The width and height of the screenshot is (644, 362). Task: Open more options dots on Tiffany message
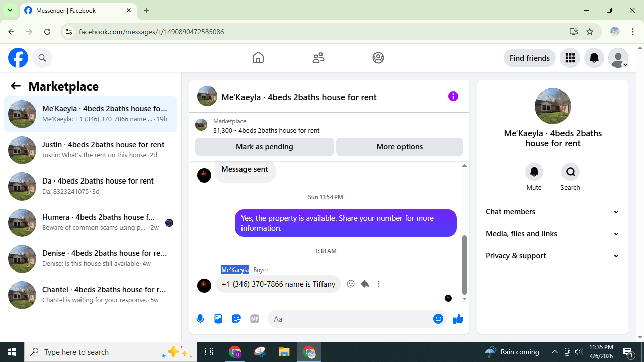pyautogui.click(x=379, y=284)
